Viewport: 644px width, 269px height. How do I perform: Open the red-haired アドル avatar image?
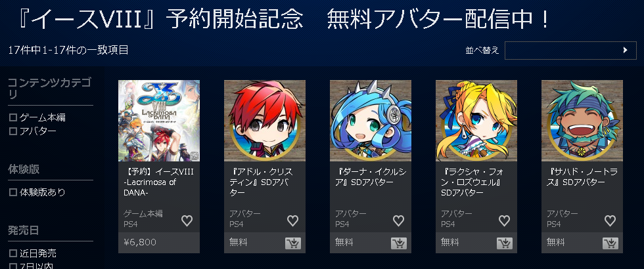coord(264,121)
